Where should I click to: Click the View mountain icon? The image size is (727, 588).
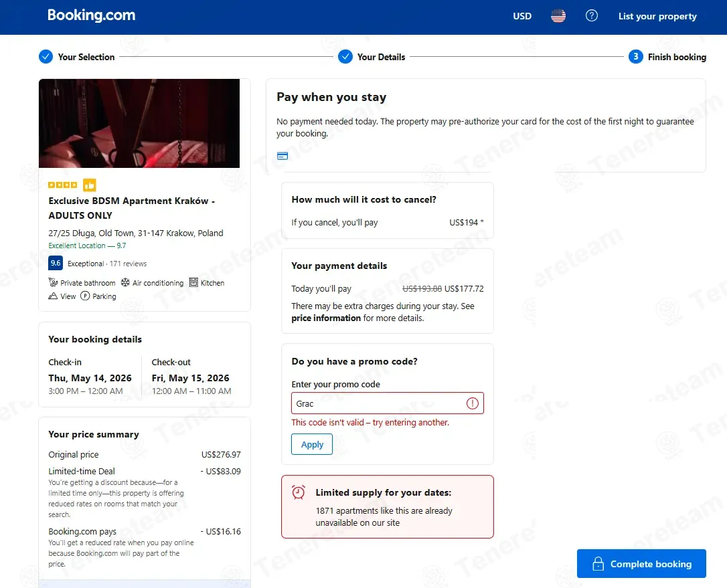point(53,296)
